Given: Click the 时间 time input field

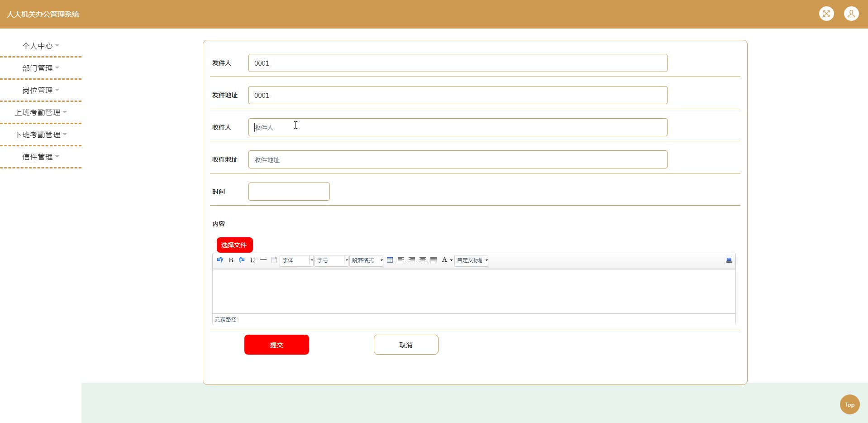Looking at the screenshot, I should click(289, 192).
